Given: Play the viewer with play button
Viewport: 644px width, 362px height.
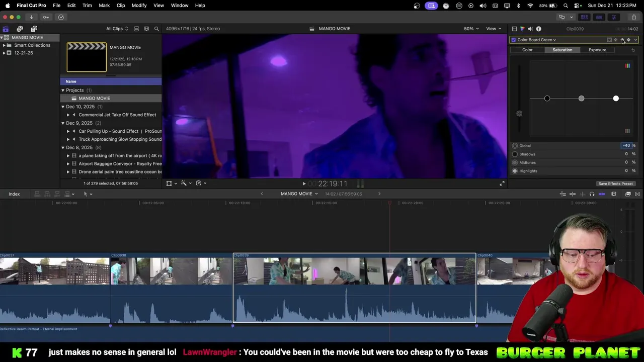Looking at the screenshot, I should [x=304, y=184].
